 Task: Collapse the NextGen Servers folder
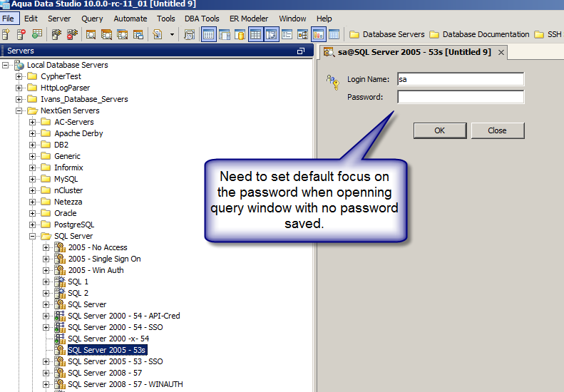tap(19, 110)
